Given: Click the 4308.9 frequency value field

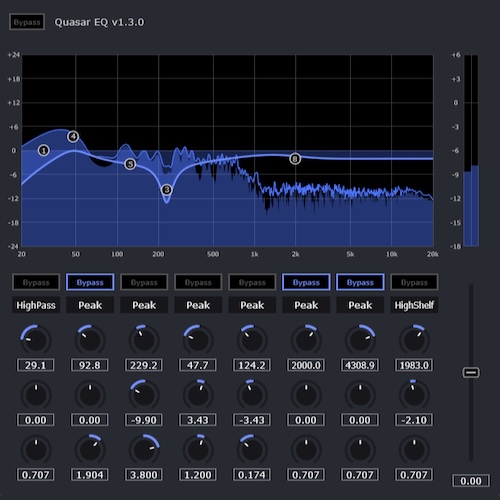Looking at the screenshot, I should [360, 365].
